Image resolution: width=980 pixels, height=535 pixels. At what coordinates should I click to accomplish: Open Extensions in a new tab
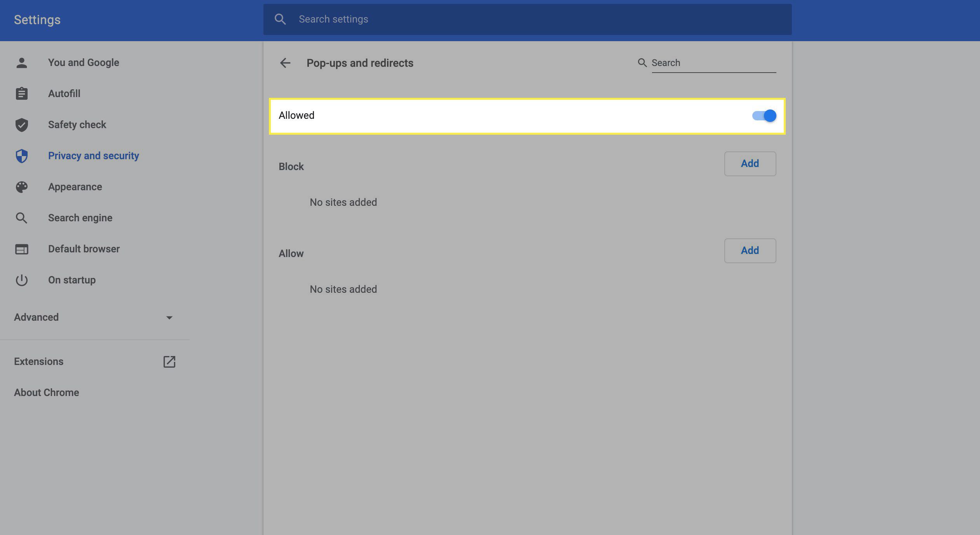pos(169,361)
